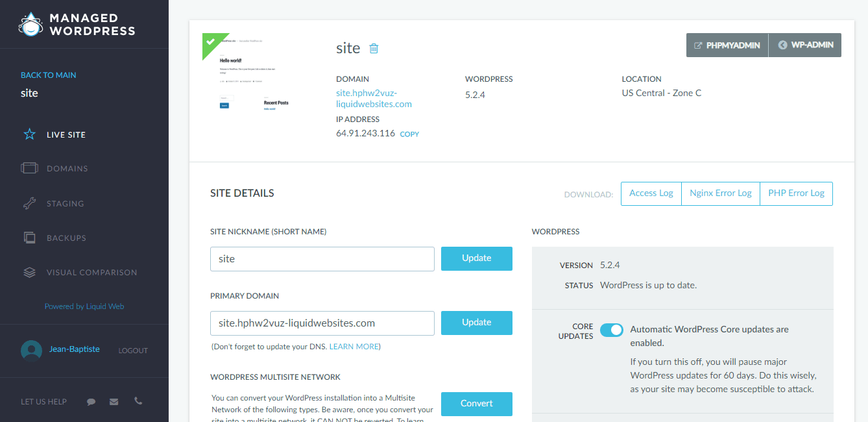The image size is (868, 422).
Task: Click the US Central - Zone C location text
Action: 662,93
